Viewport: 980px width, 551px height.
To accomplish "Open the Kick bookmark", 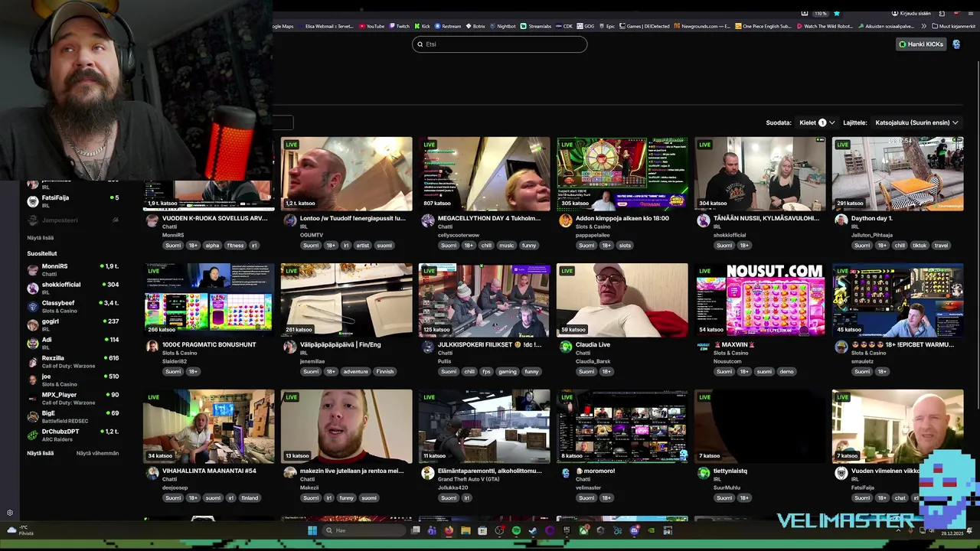I will click(x=421, y=26).
